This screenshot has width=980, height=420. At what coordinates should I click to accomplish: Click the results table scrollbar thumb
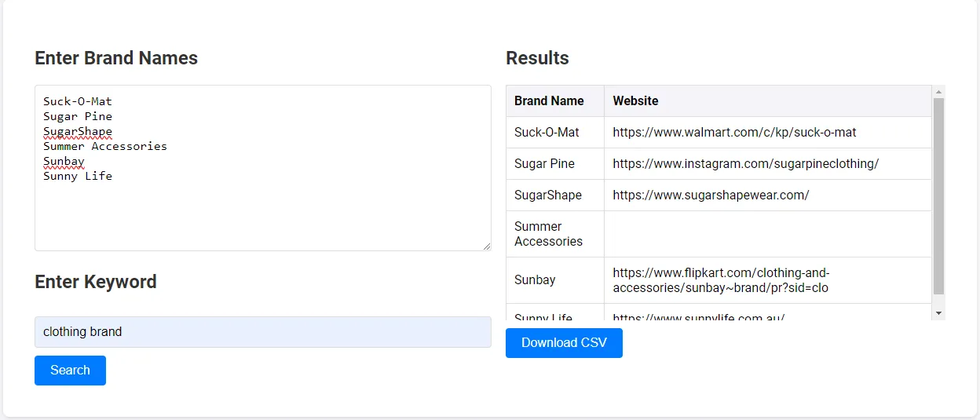coord(938,196)
